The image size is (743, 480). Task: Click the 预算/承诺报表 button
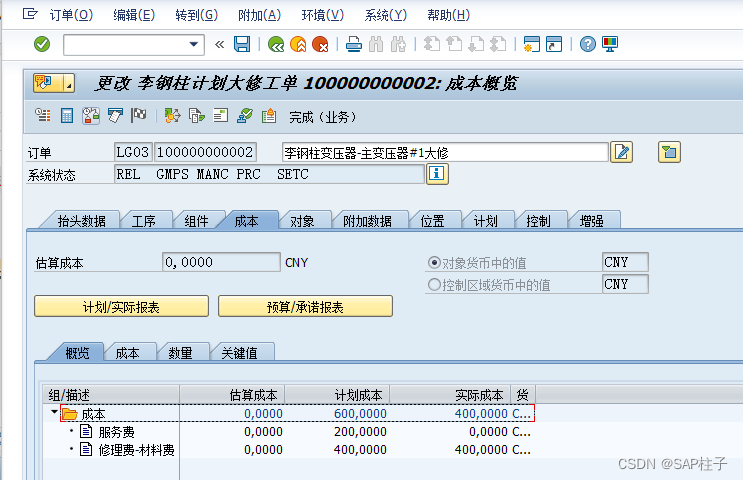pyautogui.click(x=305, y=307)
